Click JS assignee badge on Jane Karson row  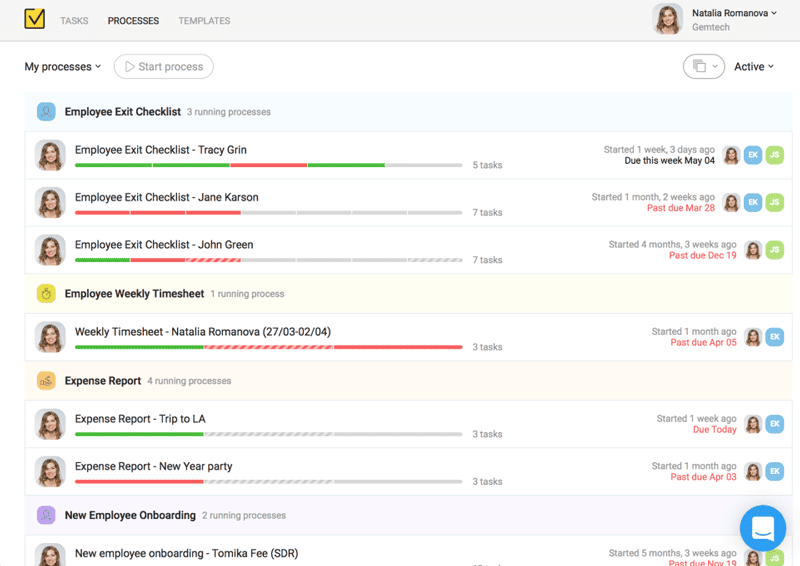[775, 202]
